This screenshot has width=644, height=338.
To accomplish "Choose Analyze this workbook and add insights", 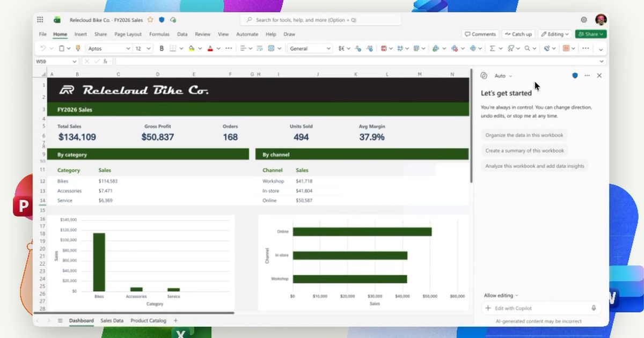I will coord(535,166).
